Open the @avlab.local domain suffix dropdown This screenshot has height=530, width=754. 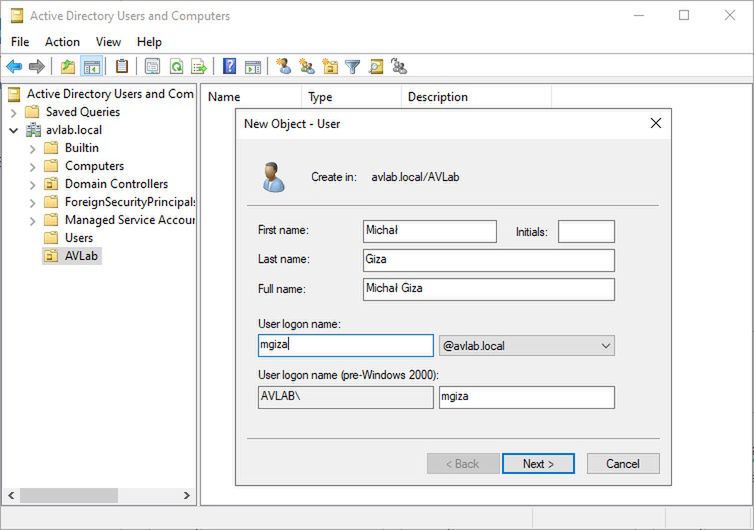[526, 346]
